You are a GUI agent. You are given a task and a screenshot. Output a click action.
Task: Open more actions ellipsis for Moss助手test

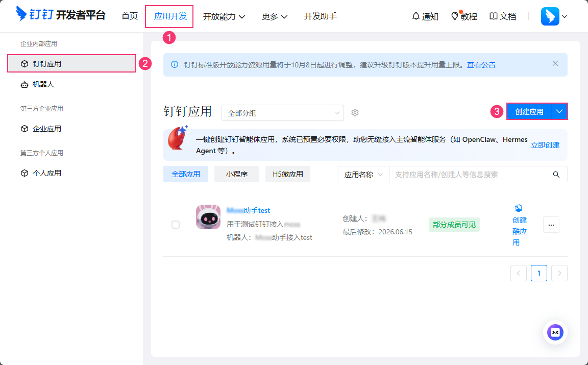coord(551,225)
